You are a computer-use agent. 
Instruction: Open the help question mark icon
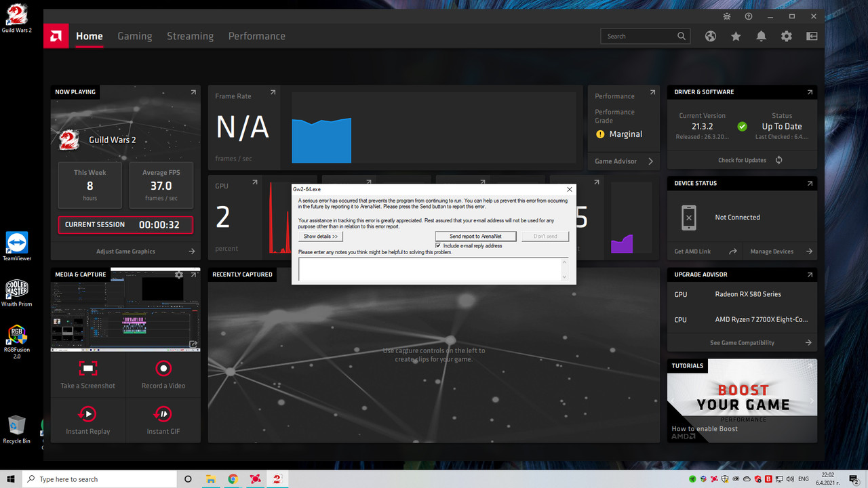pyautogui.click(x=749, y=16)
